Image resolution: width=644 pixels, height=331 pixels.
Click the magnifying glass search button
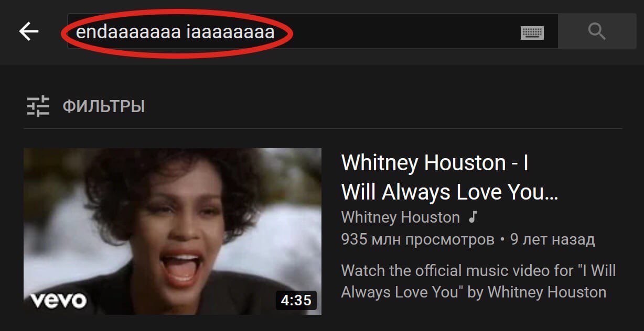[x=597, y=32]
